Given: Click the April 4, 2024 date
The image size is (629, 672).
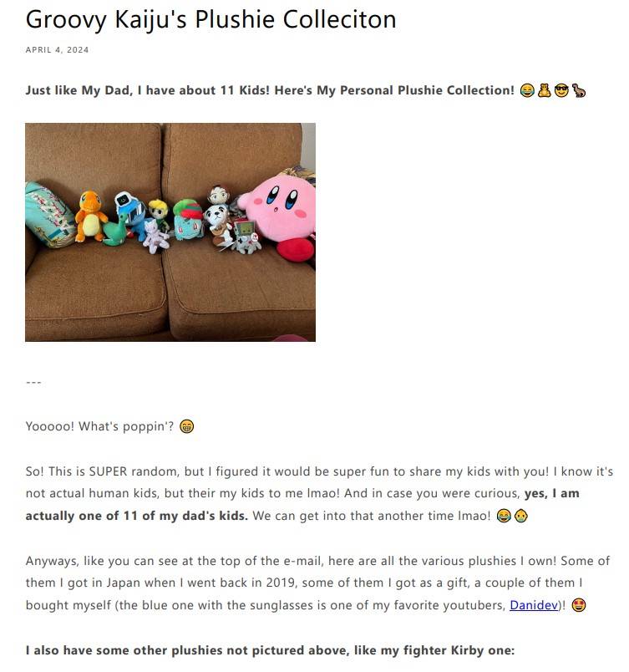Looking at the screenshot, I should point(57,49).
